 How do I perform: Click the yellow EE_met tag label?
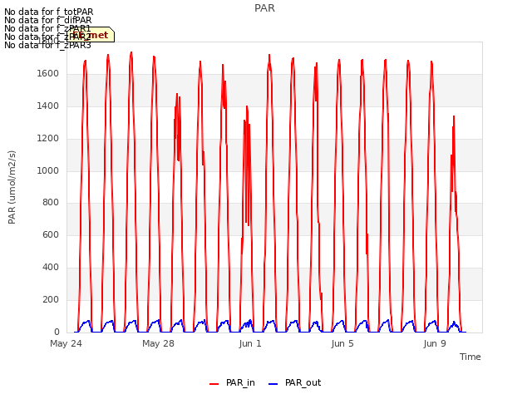(x=91, y=35)
